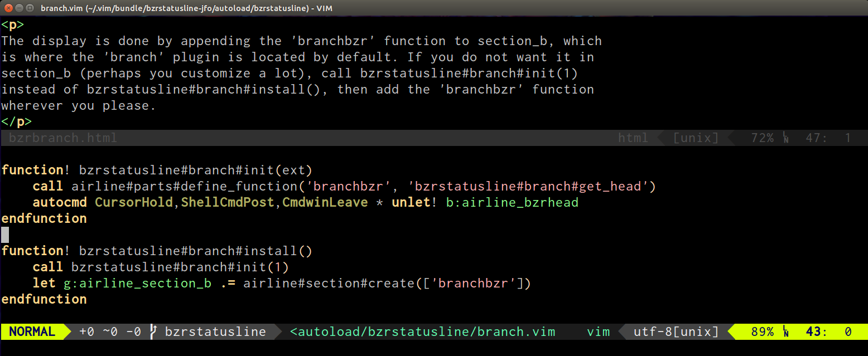The width and height of the screenshot is (868, 356).
Task: Click the grey cursor block on blank line
Action: pos(5,235)
